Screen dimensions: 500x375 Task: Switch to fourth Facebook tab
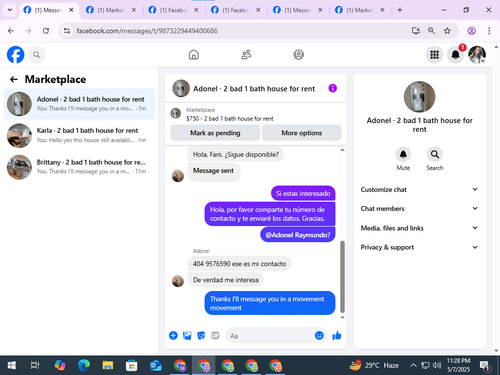point(235,10)
